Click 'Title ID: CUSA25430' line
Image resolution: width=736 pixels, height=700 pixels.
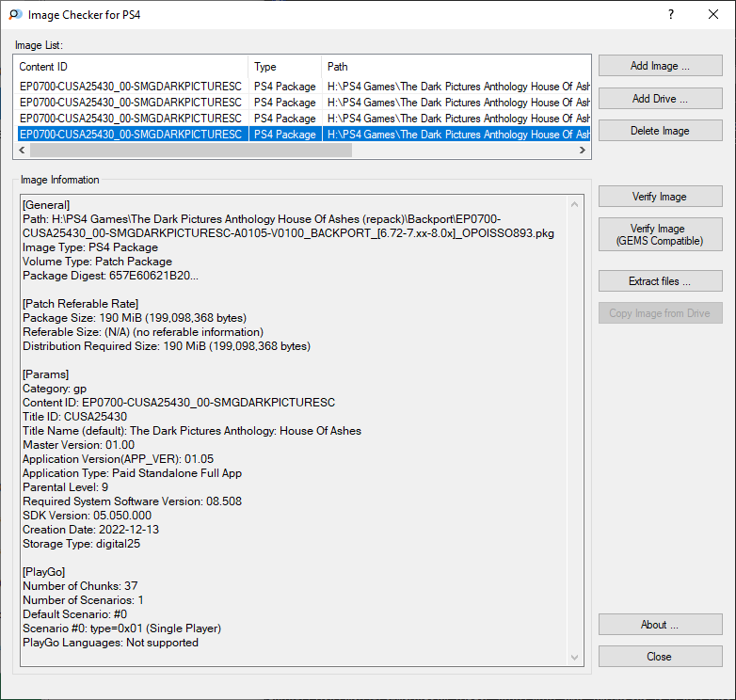pyautogui.click(x=74, y=417)
